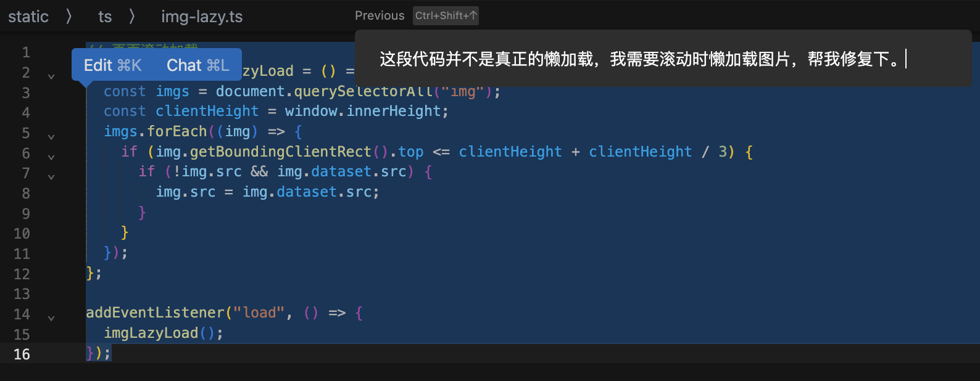Go to the Previous item
Image resolution: width=980 pixels, height=381 pixels.
point(380,16)
